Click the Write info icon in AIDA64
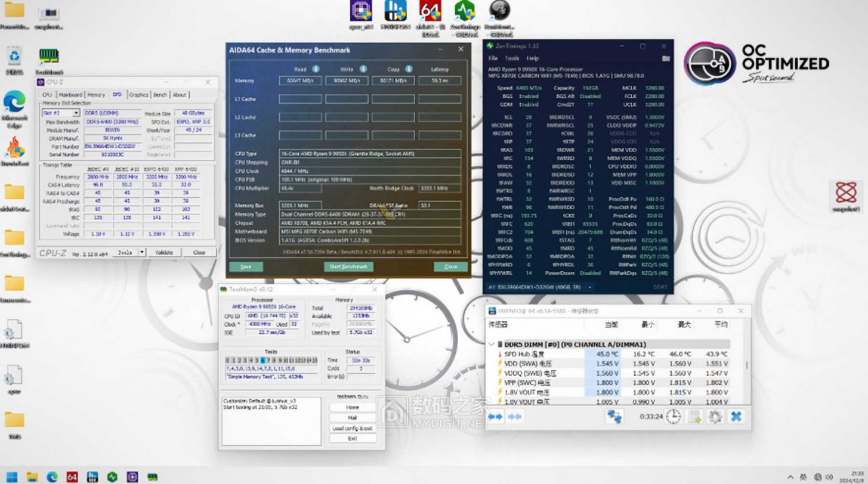This screenshot has width=868, height=484. coord(363,69)
